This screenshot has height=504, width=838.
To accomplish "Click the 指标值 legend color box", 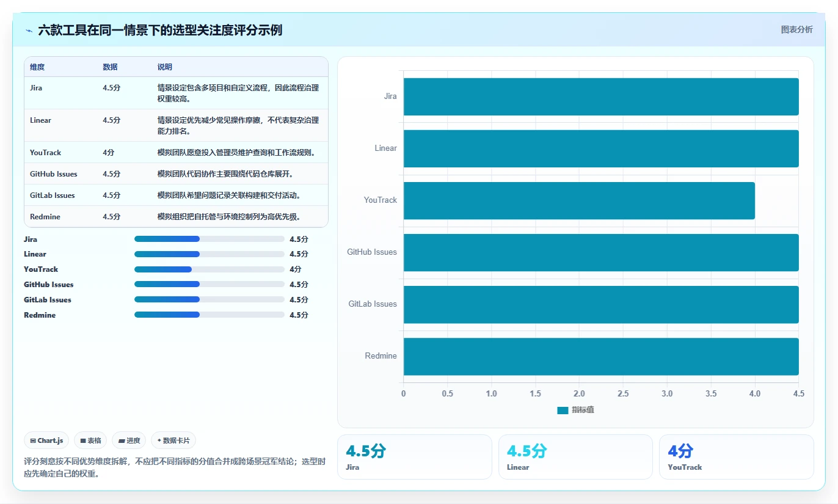I will coord(563,411).
